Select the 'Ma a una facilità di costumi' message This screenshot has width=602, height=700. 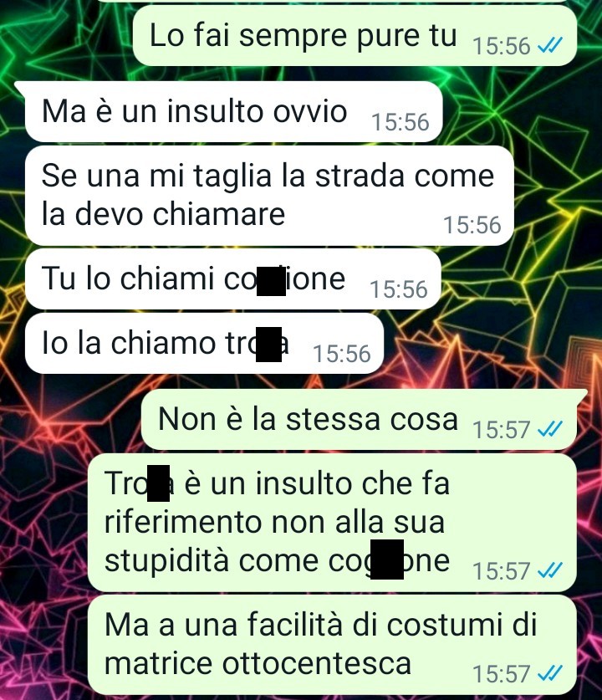[333, 644]
